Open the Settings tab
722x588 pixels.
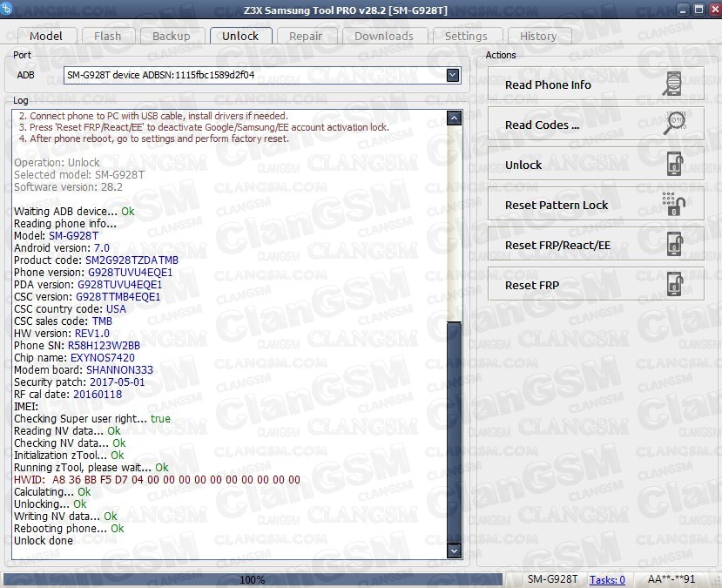click(x=466, y=36)
